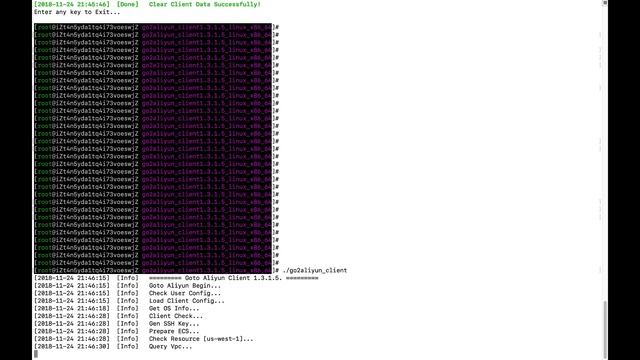Click the 'Prepare ECS...' log entry
This screenshot has height=360, width=640.
tap(174, 331)
